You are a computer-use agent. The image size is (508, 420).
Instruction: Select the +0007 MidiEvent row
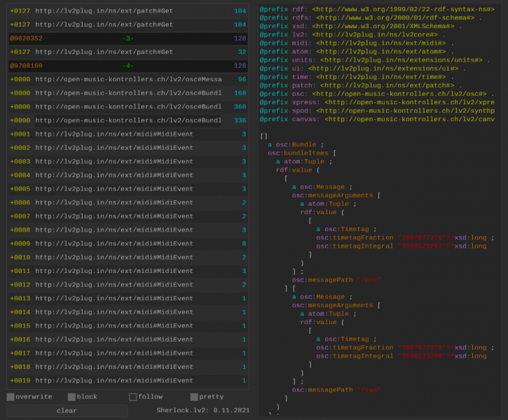tap(128, 216)
